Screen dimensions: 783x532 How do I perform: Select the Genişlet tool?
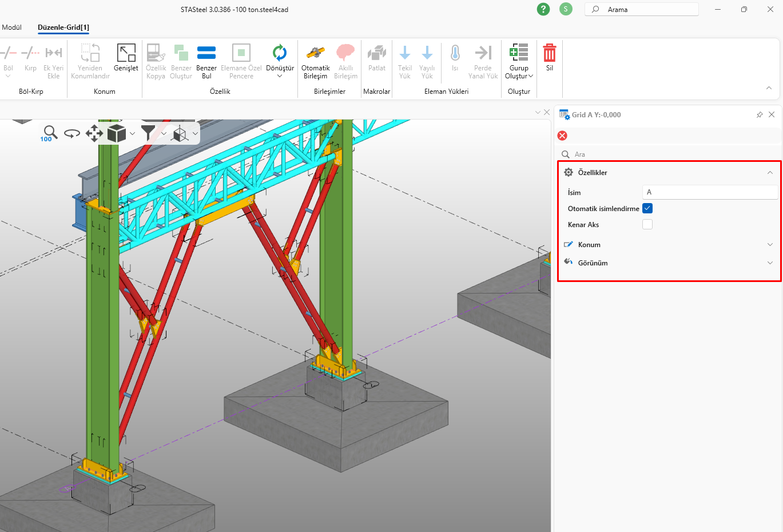(x=126, y=54)
